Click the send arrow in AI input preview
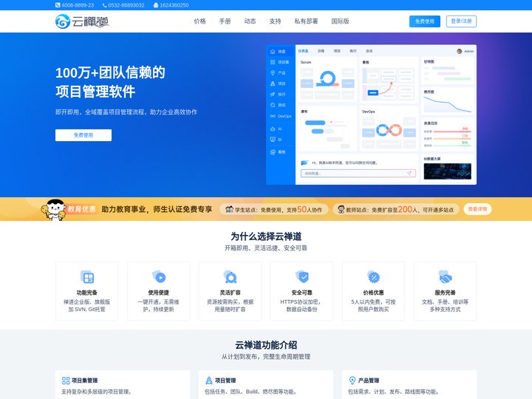 coord(409,174)
